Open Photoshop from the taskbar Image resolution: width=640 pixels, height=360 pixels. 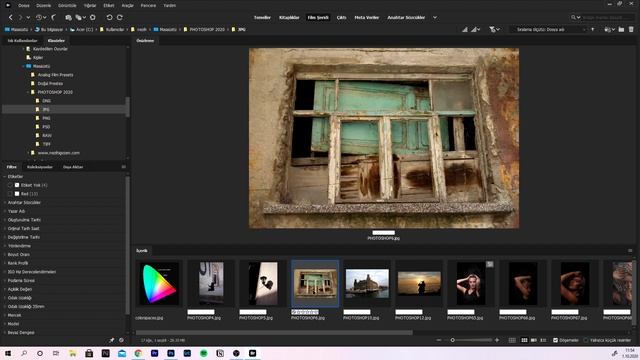171,353
